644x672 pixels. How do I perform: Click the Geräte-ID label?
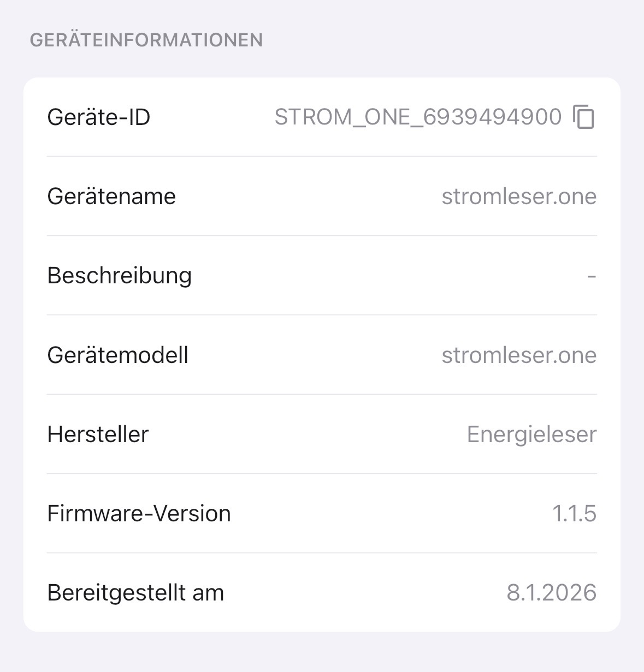99,117
